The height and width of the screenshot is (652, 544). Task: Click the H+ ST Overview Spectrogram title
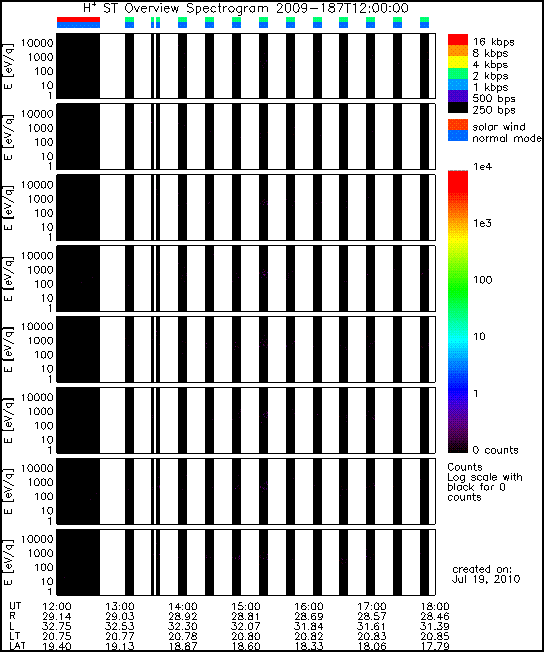[246, 8]
